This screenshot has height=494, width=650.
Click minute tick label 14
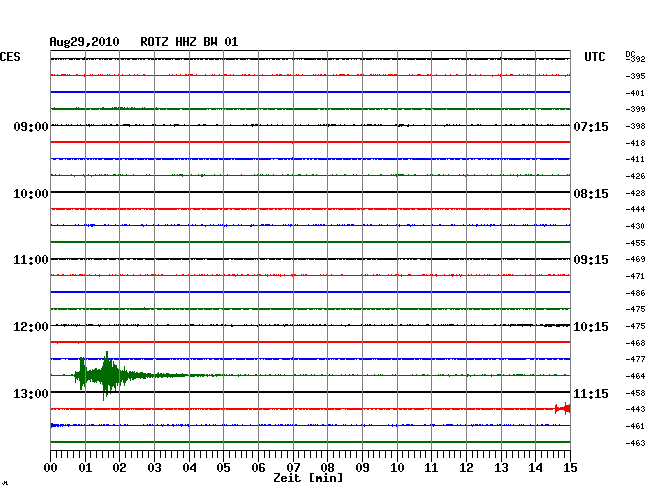click(535, 468)
